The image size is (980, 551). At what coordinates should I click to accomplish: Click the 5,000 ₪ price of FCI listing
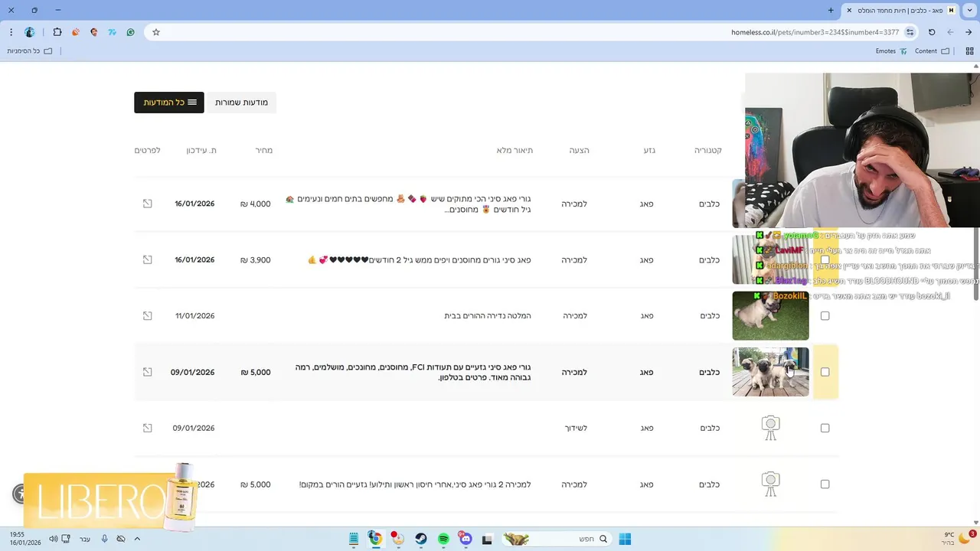pyautogui.click(x=255, y=372)
